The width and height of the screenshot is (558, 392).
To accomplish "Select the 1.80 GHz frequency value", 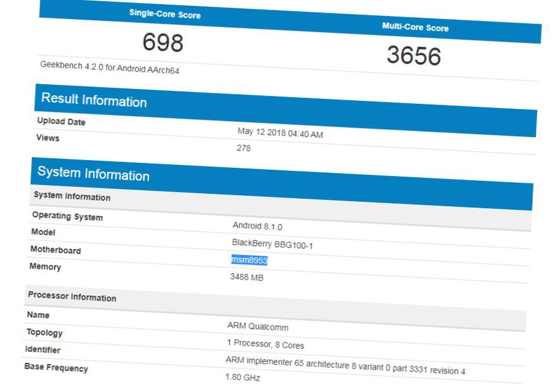I will tap(243, 377).
